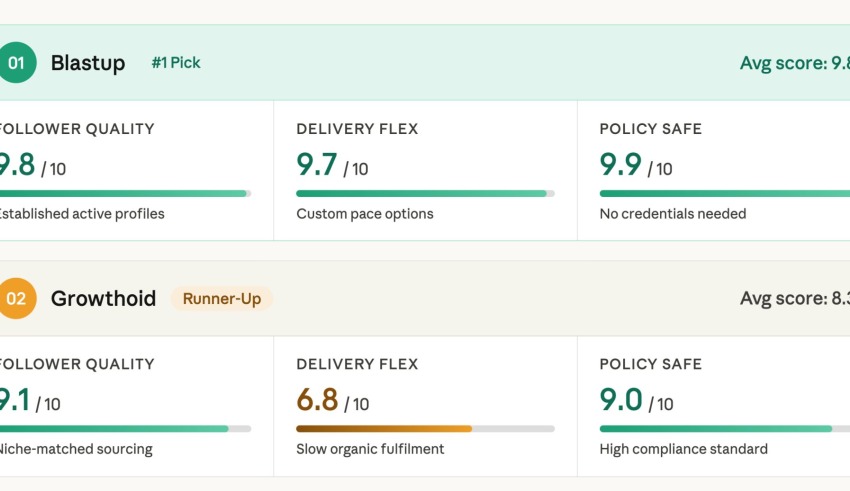Click Blastup's 9.9 Policy Safe score

tap(620, 165)
